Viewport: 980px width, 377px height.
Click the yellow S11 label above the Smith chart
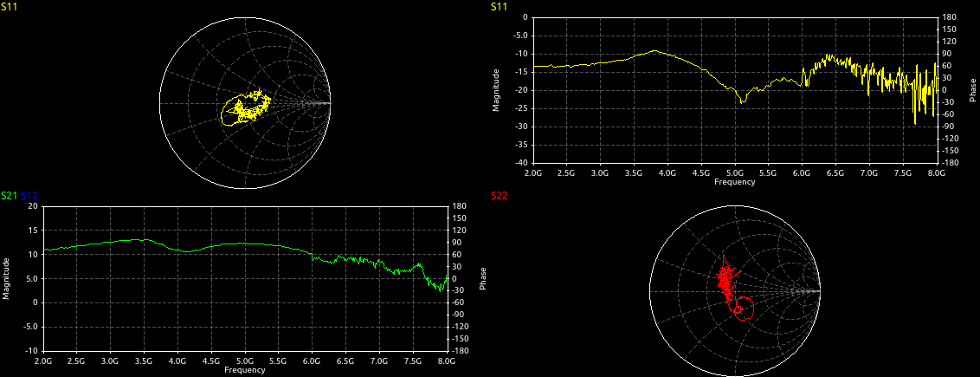point(9,7)
